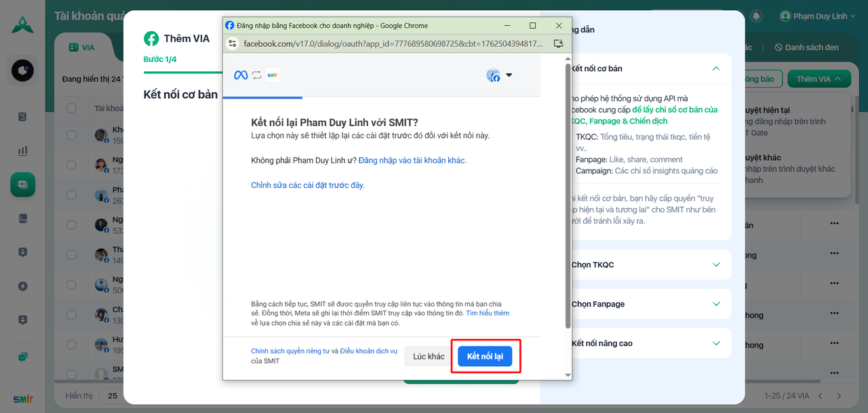Click Đăng nhập vào tài khoản khác link

(x=412, y=161)
